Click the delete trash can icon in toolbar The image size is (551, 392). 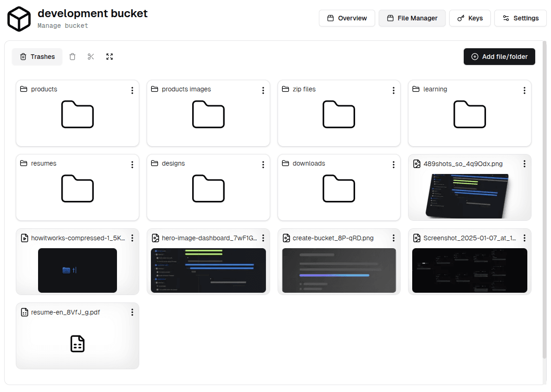(x=72, y=57)
